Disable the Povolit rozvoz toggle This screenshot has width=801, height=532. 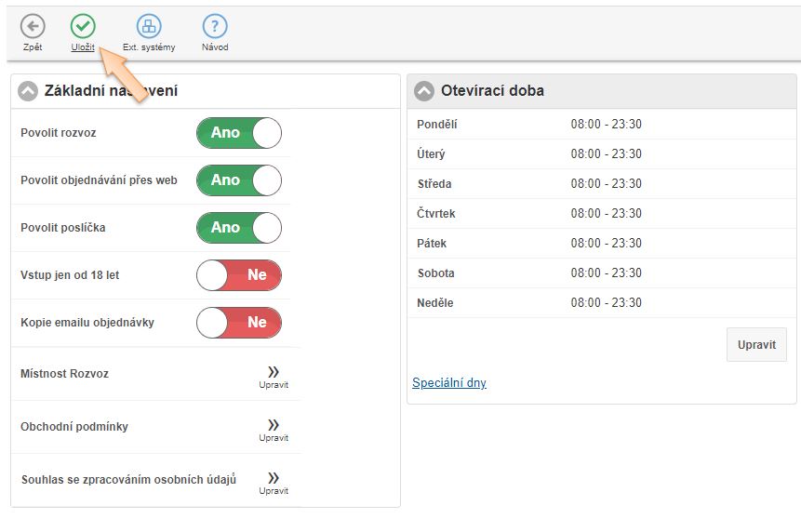[238, 133]
